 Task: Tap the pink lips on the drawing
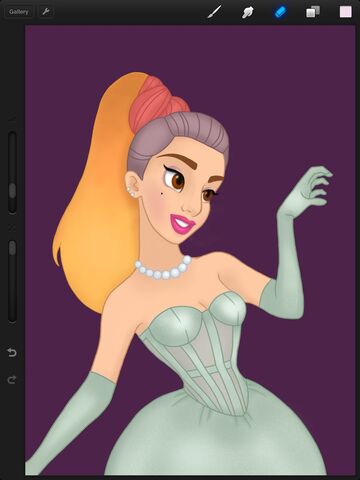182,223
